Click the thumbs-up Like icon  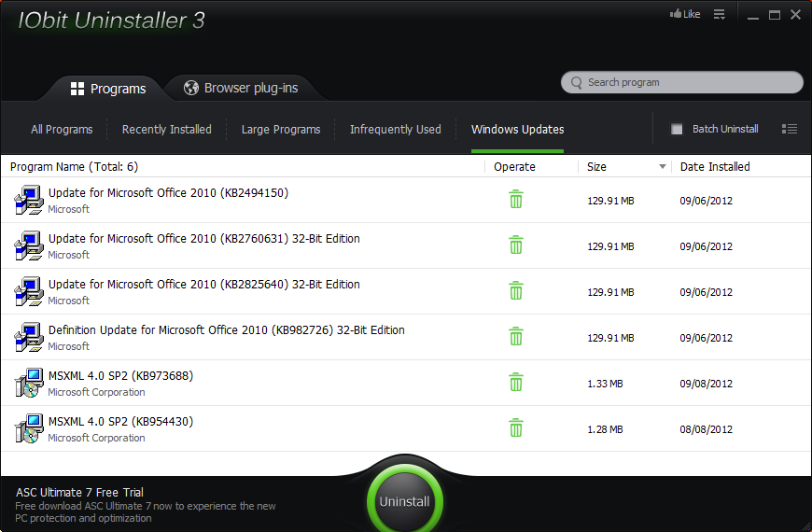(676, 14)
